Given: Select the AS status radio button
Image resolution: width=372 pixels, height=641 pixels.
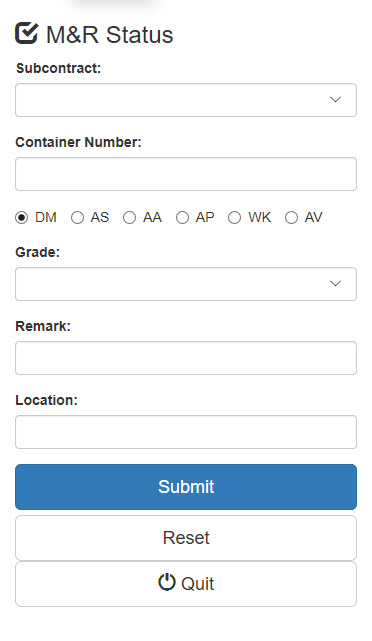Looking at the screenshot, I should 77,217.
